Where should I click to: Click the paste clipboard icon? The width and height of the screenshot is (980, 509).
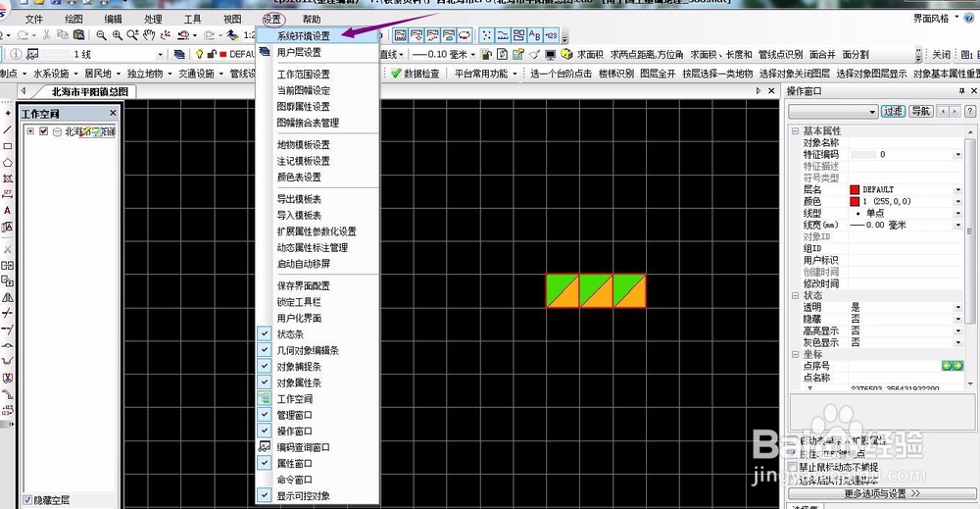(x=78, y=35)
